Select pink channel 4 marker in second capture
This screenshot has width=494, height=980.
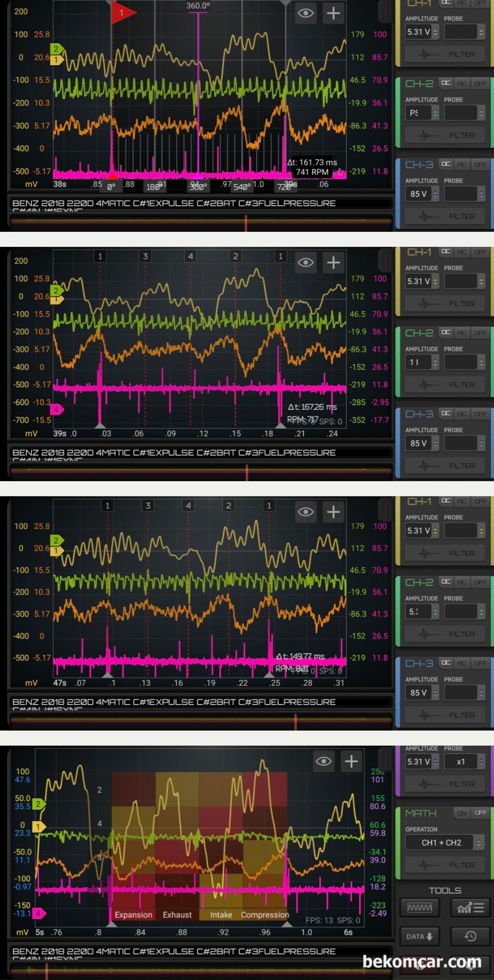pos(56,409)
